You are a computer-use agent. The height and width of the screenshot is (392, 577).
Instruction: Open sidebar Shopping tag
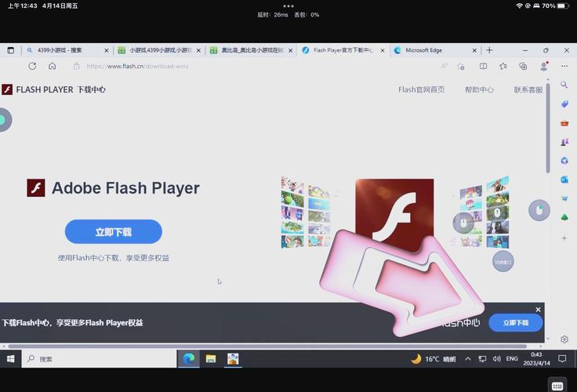pyautogui.click(x=564, y=104)
